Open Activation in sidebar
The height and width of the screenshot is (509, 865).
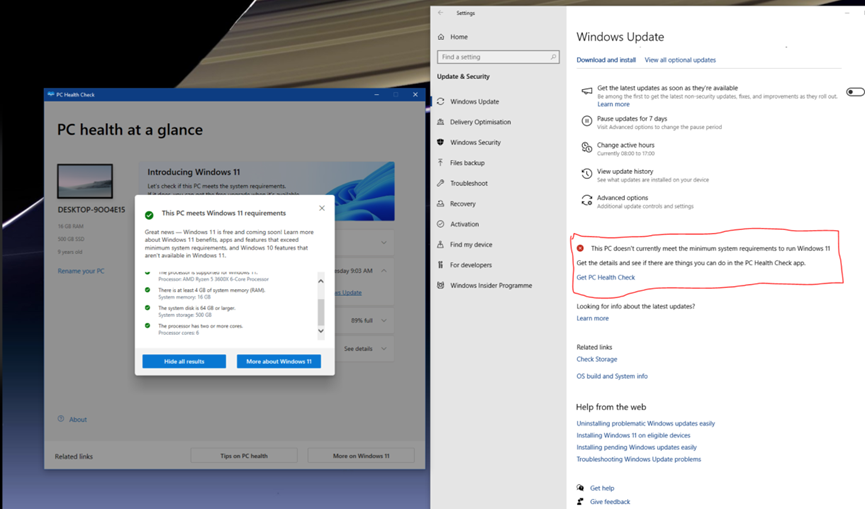[464, 224]
